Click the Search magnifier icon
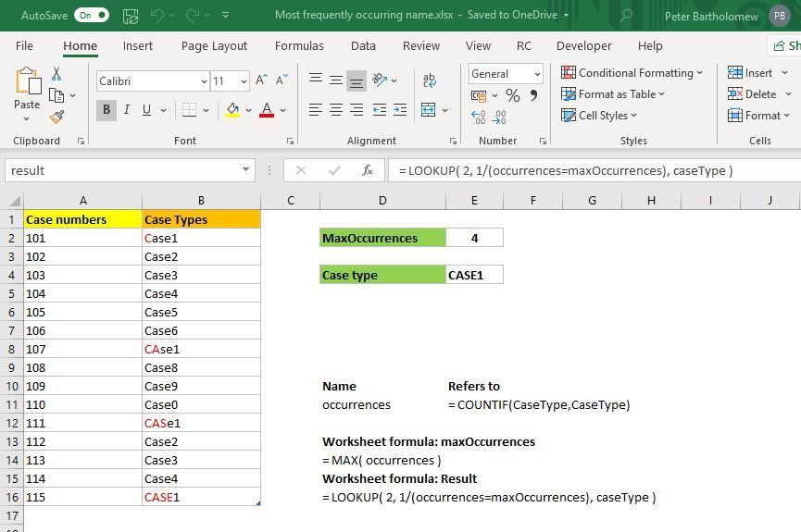Image resolution: width=801 pixels, height=532 pixels. pos(625,16)
